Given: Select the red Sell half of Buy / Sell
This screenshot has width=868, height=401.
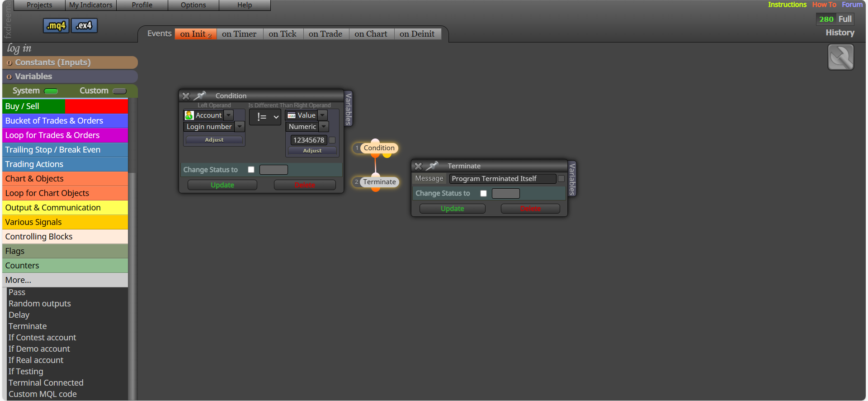Looking at the screenshot, I should [96, 106].
